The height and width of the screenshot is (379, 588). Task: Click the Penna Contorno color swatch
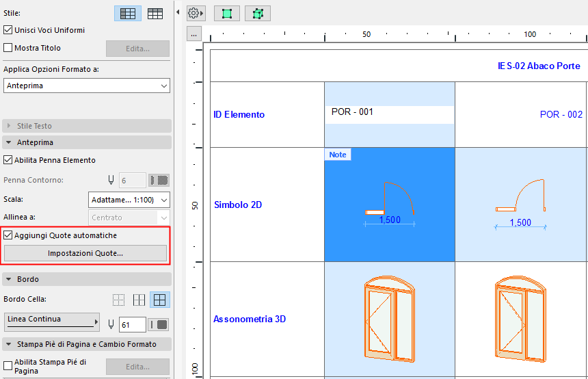[159, 181]
